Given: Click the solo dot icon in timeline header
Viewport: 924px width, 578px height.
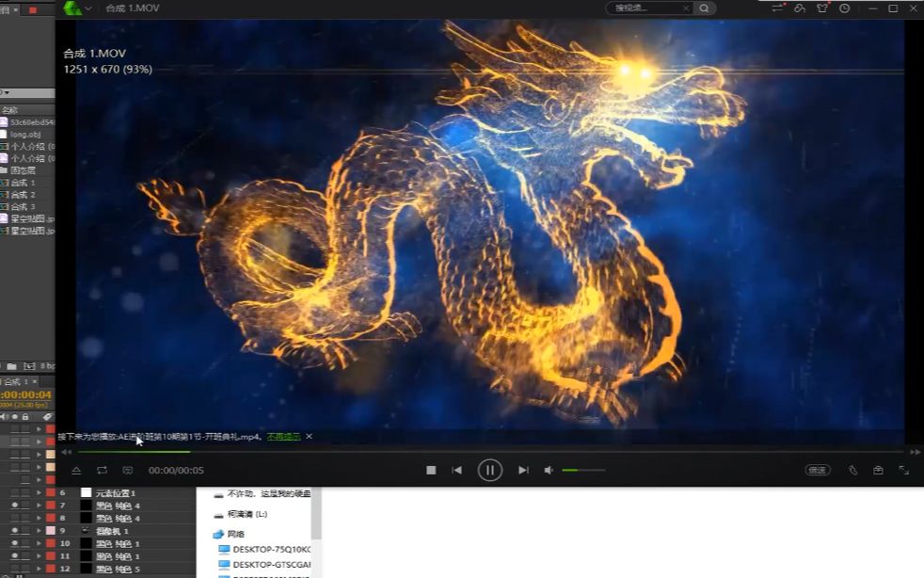Looking at the screenshot, I should click(15, 416).
